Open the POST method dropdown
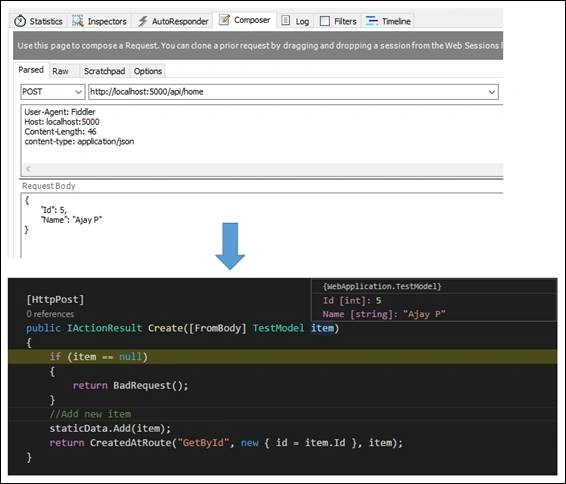The image size is (566, 484). pyautogui.click(x=53, y=92)
